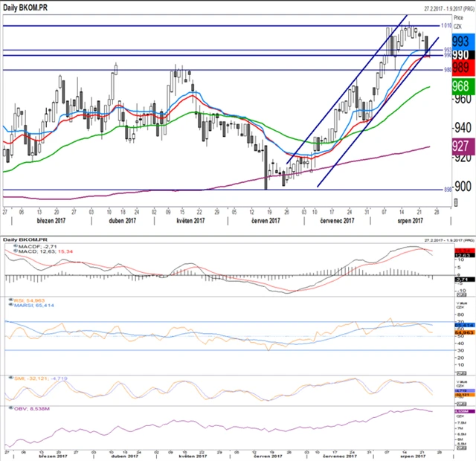Select the black 990 last price tag
This screenshot has height=461, width=476.
click(460, 55)
